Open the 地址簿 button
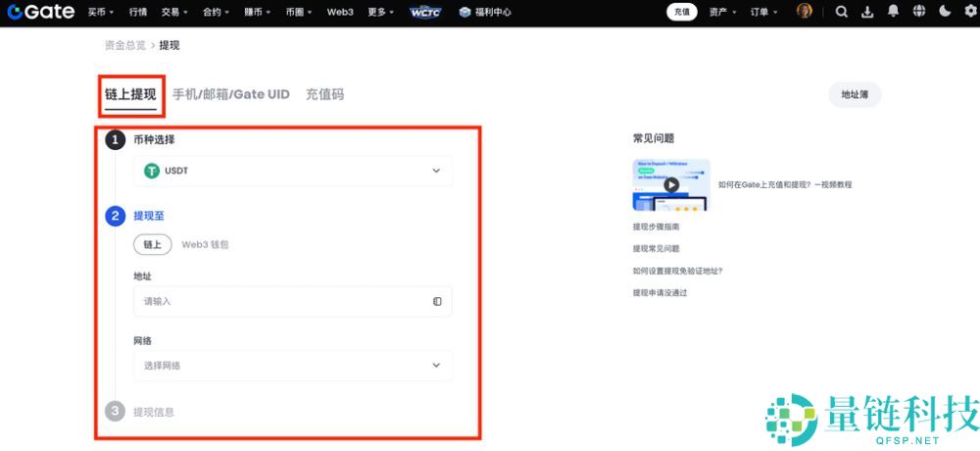The height and width of the screenshot is (451, 980). [x=855, y=94]
